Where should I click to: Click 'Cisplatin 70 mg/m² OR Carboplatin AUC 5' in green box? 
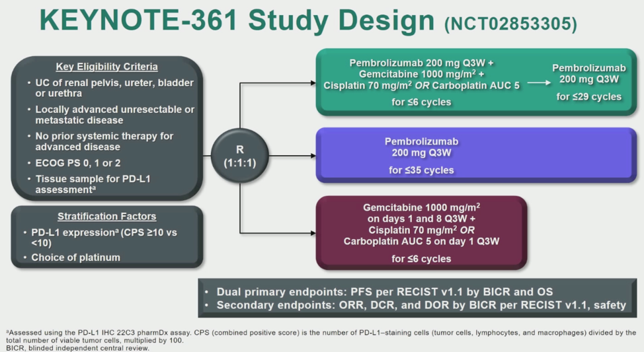point(421,85)
